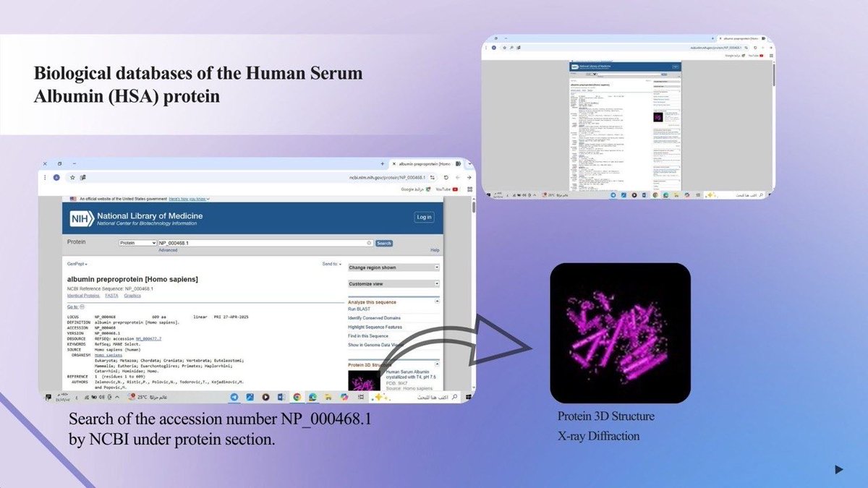View site information icon beside the ncbi.nlm.nih.gov URL
Screen dimensions: 868x488
coord(433,177)
